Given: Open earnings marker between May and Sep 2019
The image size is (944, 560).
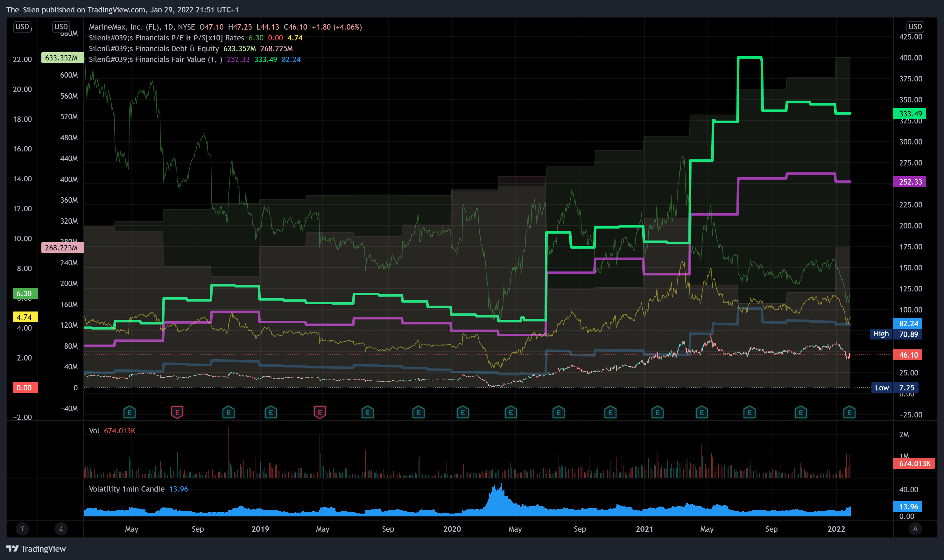Looking at the screenshot, I should pos(367,412).
